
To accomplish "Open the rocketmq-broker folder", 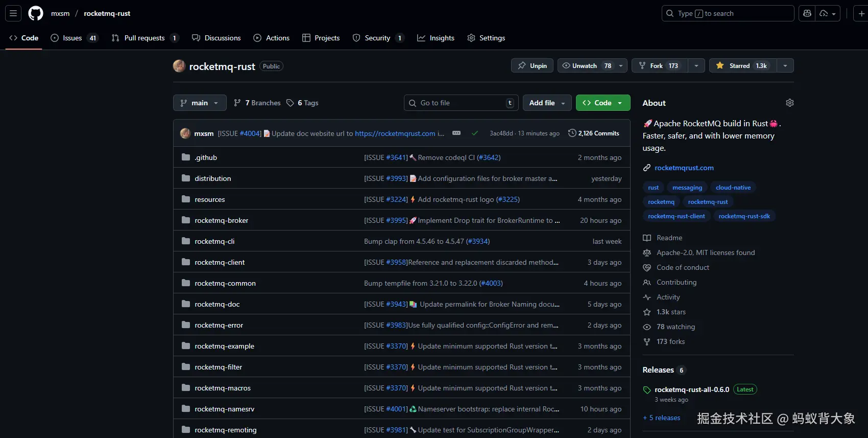I will click(221, 220).
